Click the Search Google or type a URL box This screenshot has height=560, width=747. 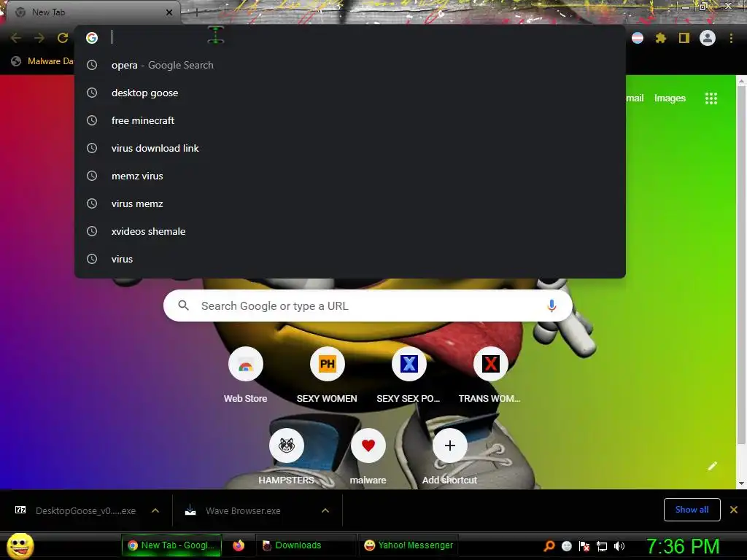coord(368,306)
